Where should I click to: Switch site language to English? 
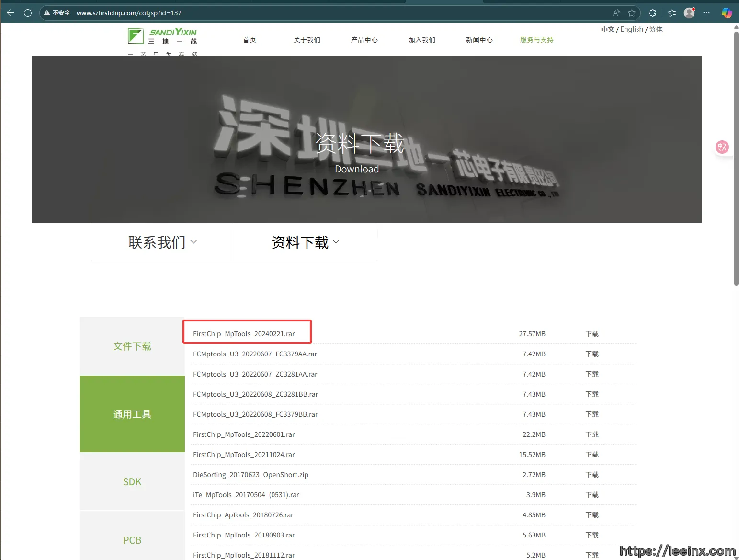[631, 29]
